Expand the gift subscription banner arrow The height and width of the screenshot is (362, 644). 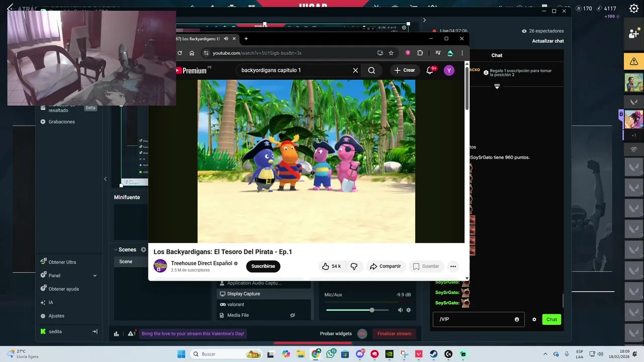[497, 86]
